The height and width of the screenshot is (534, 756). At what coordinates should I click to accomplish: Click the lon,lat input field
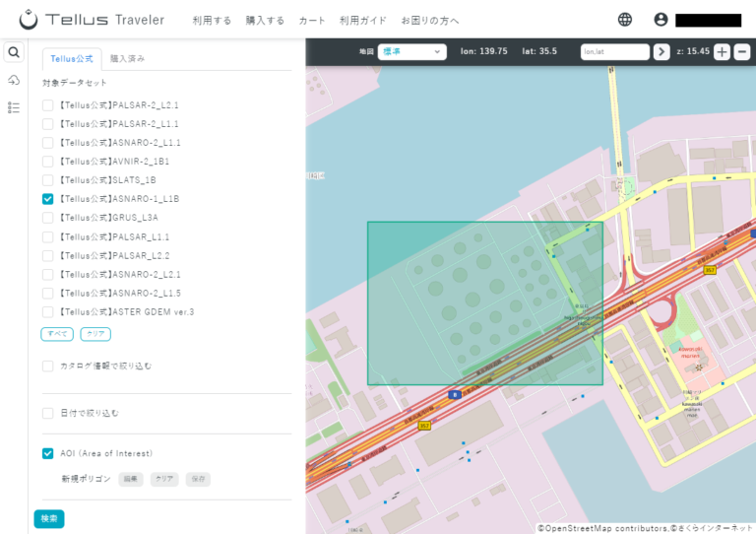(x=614, y=51)
